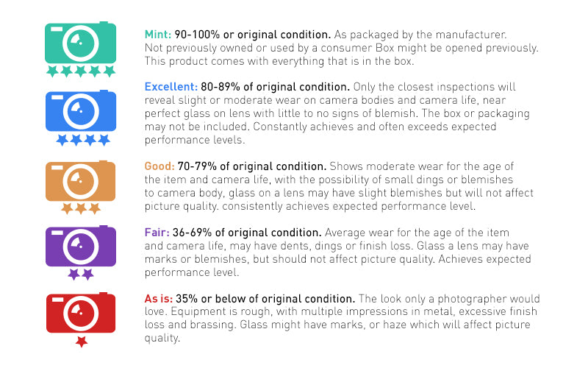Click the orange Good camera icon
This screenshot has height=368, width=588.
click(80, 181)
